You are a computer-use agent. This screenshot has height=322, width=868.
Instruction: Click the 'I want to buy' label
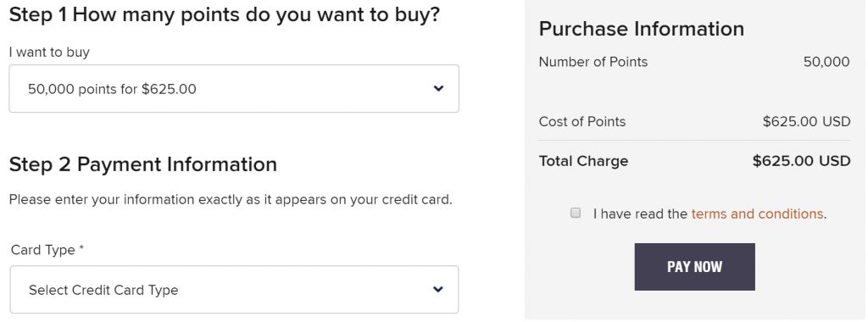click(49, 52)
